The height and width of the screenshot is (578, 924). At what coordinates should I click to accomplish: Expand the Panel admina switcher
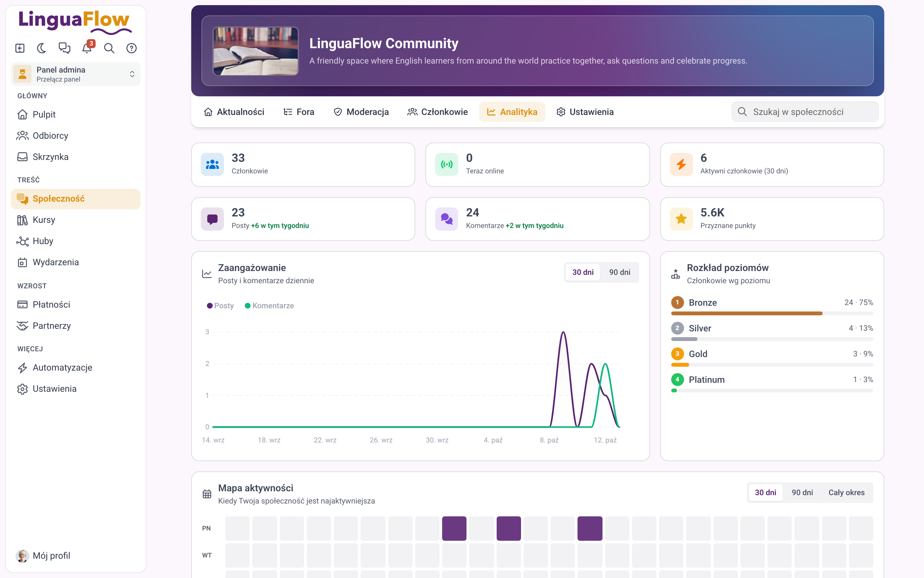[x=76, y=74]
